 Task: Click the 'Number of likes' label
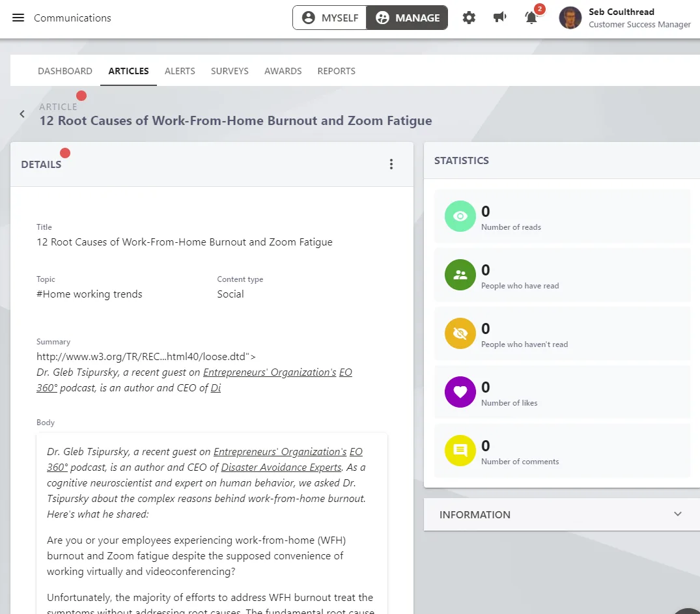coord(509,403)
